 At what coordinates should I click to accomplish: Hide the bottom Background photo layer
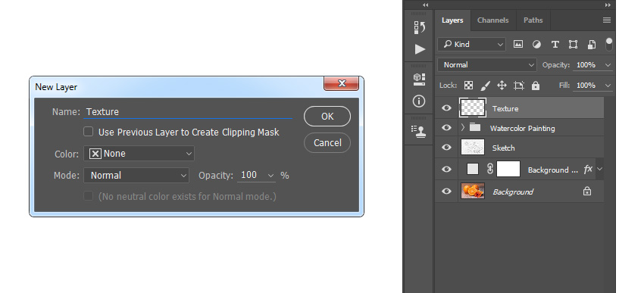(x=446, y=192)
